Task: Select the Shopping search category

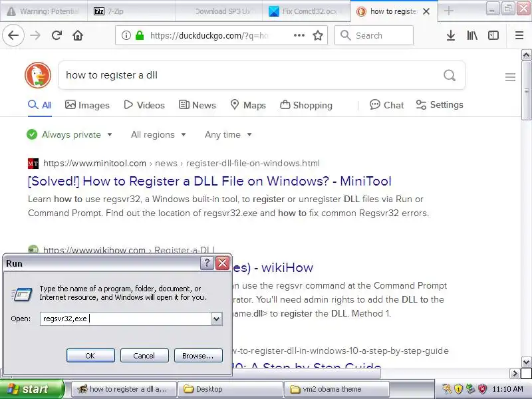Action: point(306,105)
